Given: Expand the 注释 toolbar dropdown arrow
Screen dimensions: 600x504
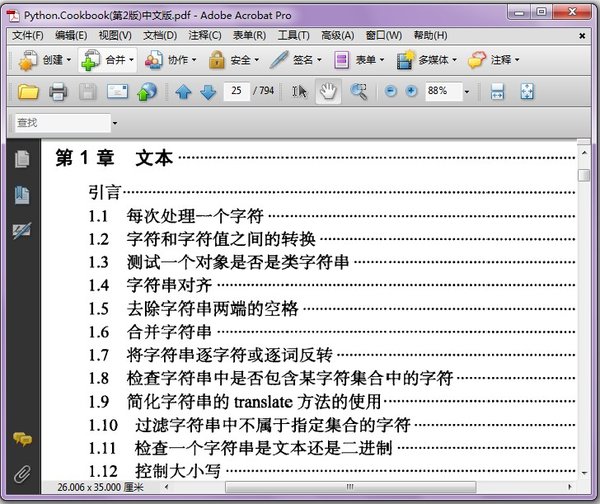Looking at the screenshot, I should click(x=517, y=60).
